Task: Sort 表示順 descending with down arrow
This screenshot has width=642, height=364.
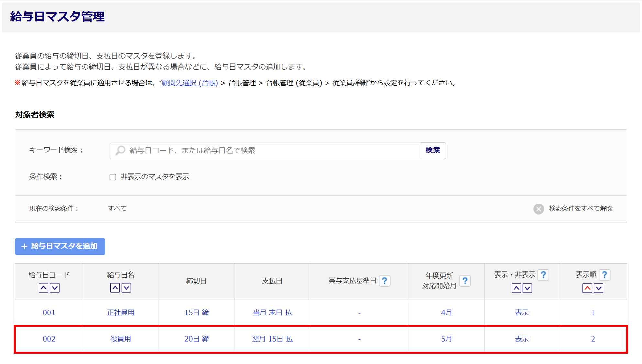Action: (x=599, y=288)
